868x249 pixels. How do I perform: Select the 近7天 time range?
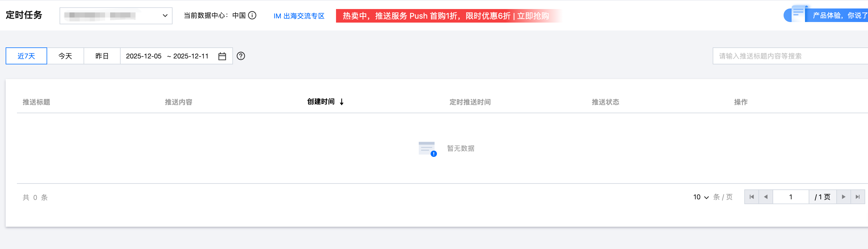[x=26, y=56]
